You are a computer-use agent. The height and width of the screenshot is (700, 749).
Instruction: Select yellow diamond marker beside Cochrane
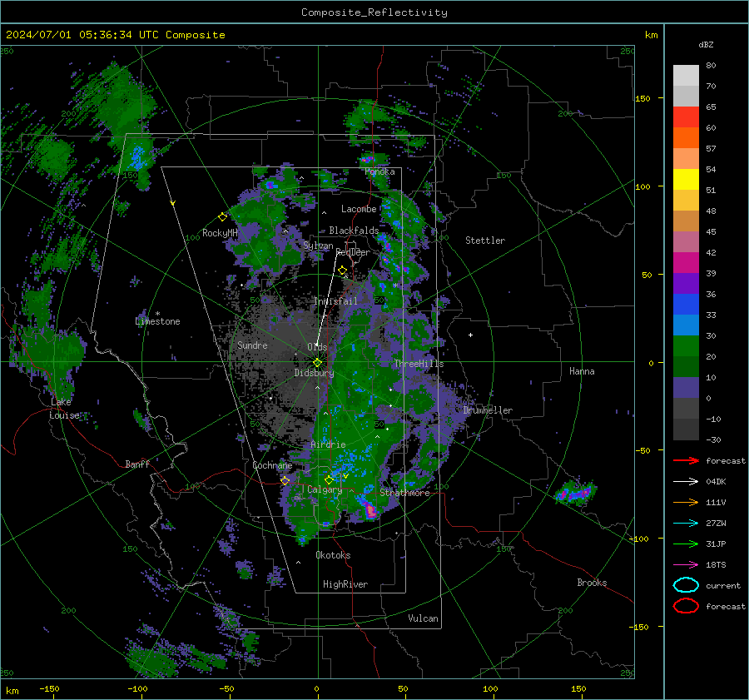pos(285,480)
